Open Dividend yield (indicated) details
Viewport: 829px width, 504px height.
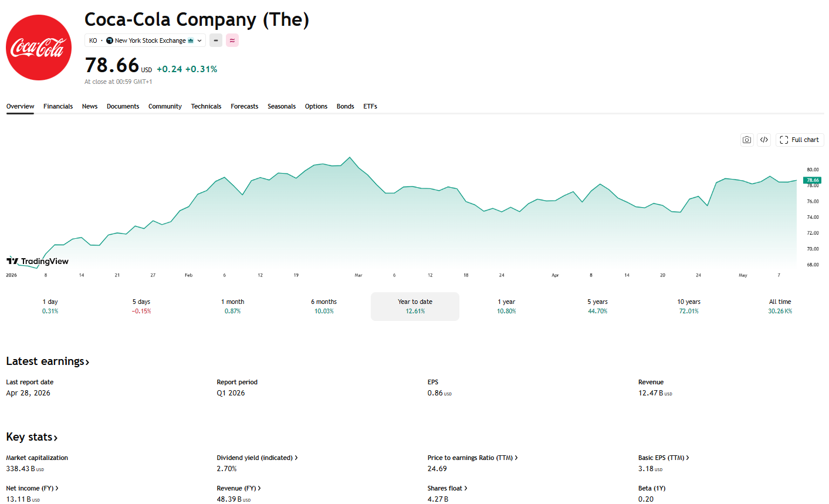[257, 458]
